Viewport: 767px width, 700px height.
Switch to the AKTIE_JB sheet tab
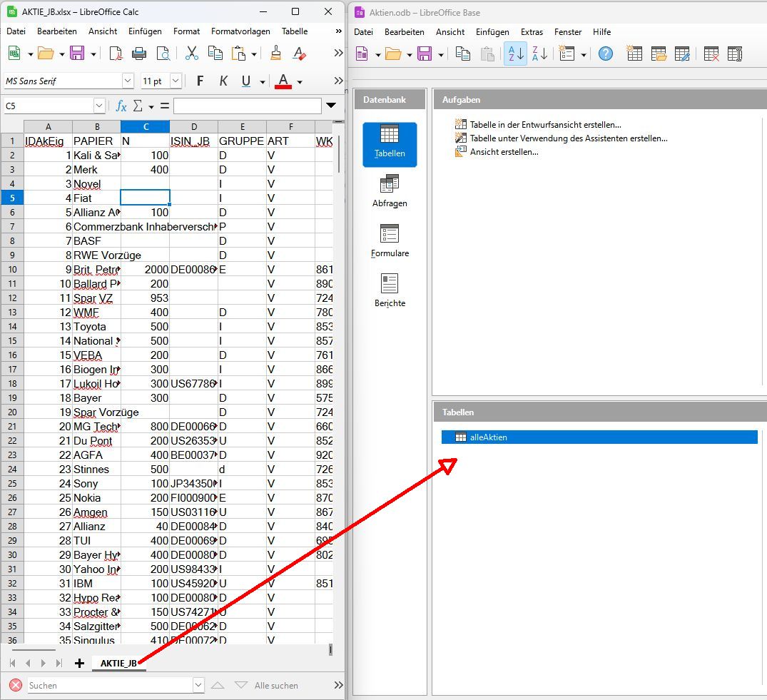(118, 663)
